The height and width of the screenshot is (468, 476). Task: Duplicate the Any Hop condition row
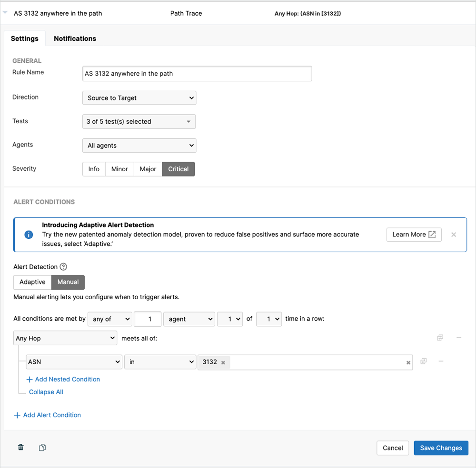(440, 338)
